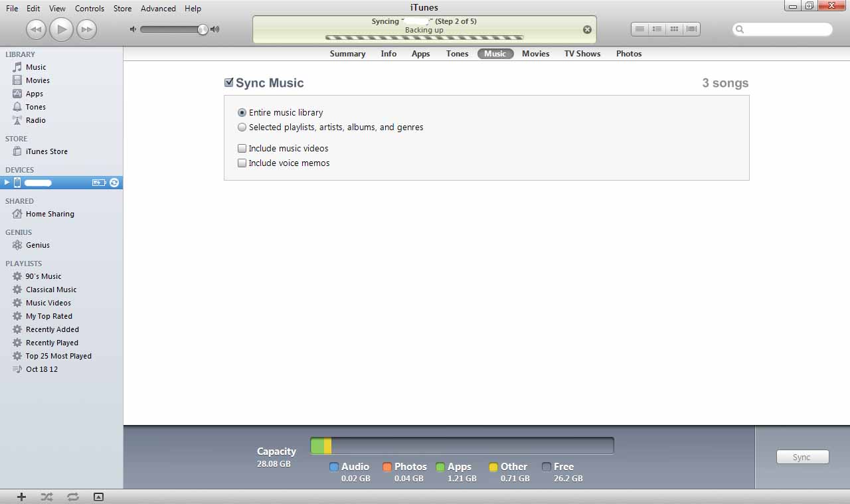The height and width of the screenshot is (504, 850).
Task: Click the volume slider knob
Action: point(203,29)
